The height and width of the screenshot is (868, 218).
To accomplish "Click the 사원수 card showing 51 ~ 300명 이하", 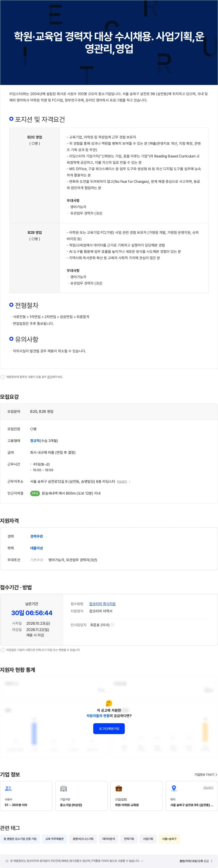I will coord(26,795).
